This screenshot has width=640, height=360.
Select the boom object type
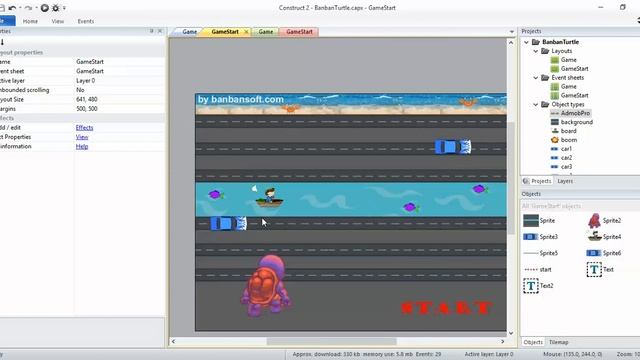(568, 140)
